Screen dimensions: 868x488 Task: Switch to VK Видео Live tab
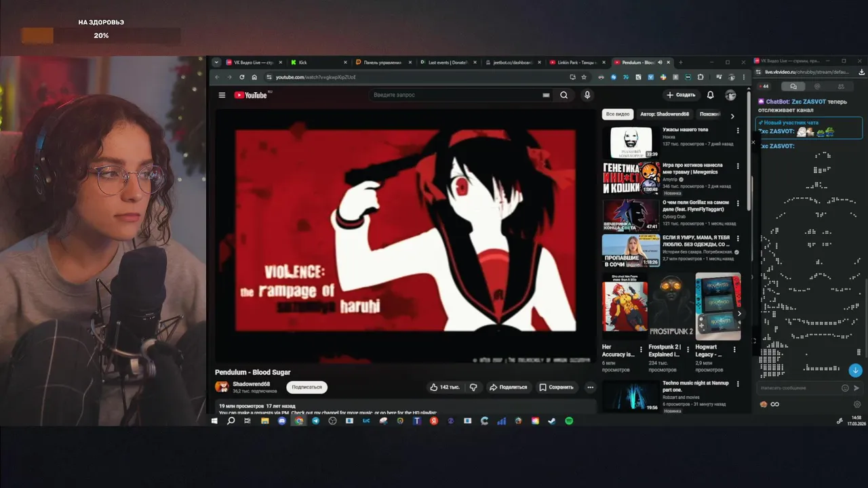[254, 62]
